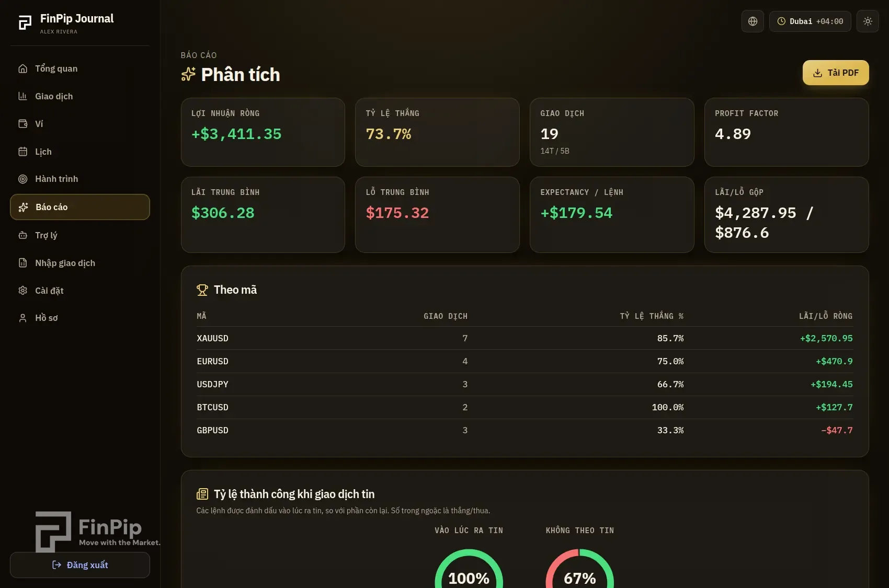The height and width of the screenshot is (588, 889).
Task: Open the language globe icon
Action: [753, 21]
